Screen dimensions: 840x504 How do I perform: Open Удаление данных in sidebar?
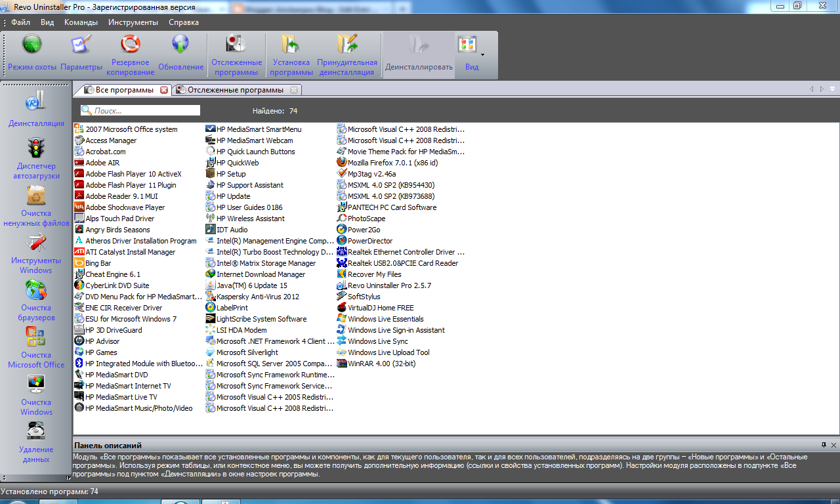tap(36, 442)
